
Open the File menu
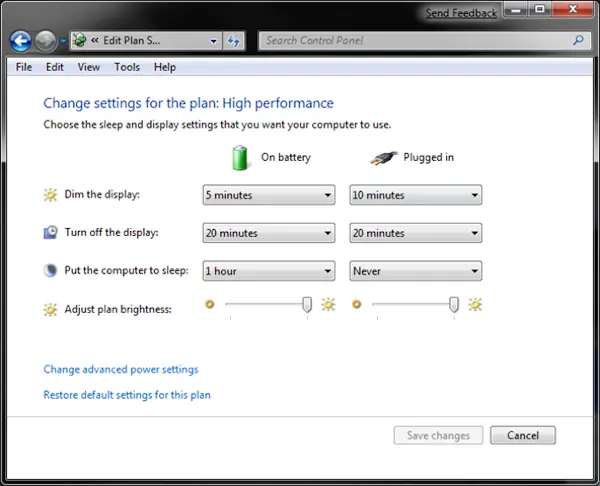pos(24,67)
